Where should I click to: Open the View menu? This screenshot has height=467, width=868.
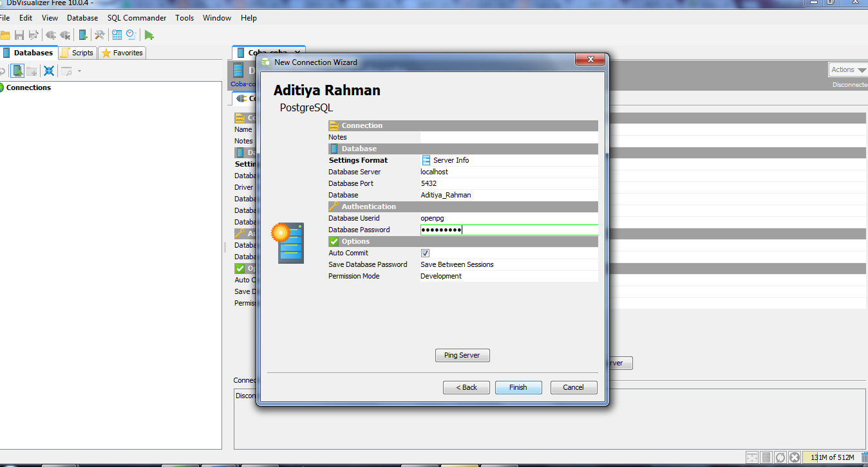[x=50, y=18]
